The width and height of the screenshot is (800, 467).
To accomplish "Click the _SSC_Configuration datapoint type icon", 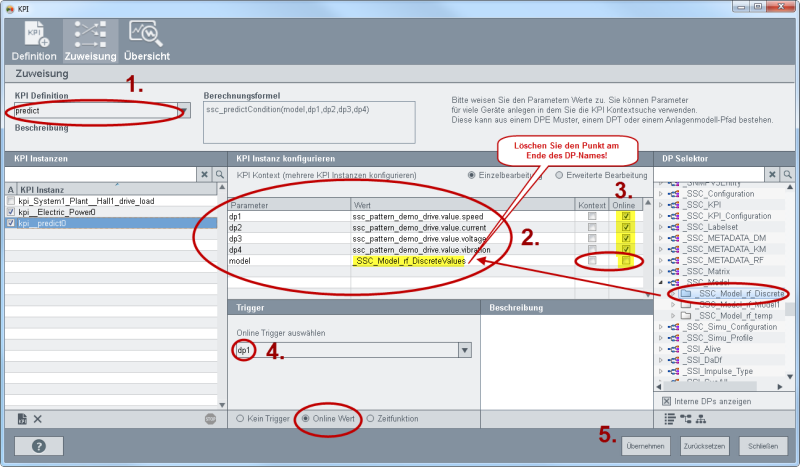I will tap(673, 194).
